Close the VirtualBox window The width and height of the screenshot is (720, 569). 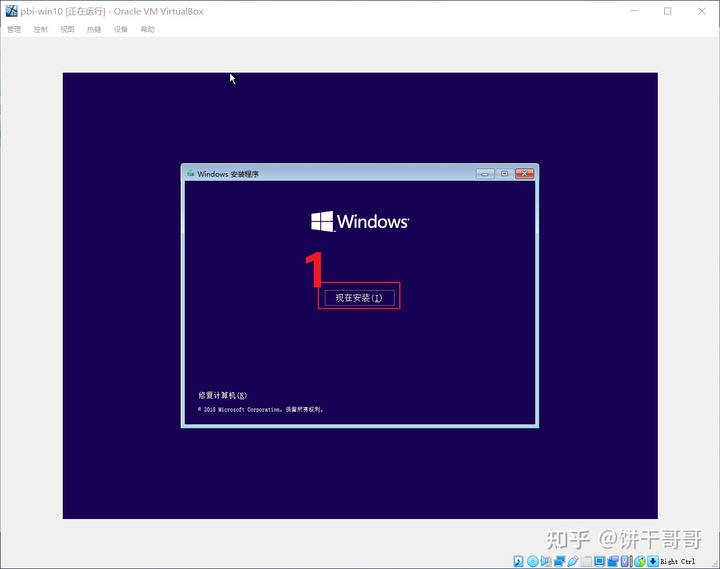702,11
